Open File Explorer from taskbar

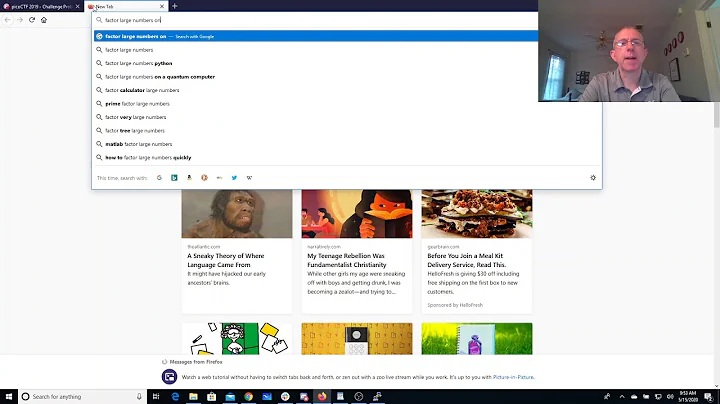coord(193,396)
